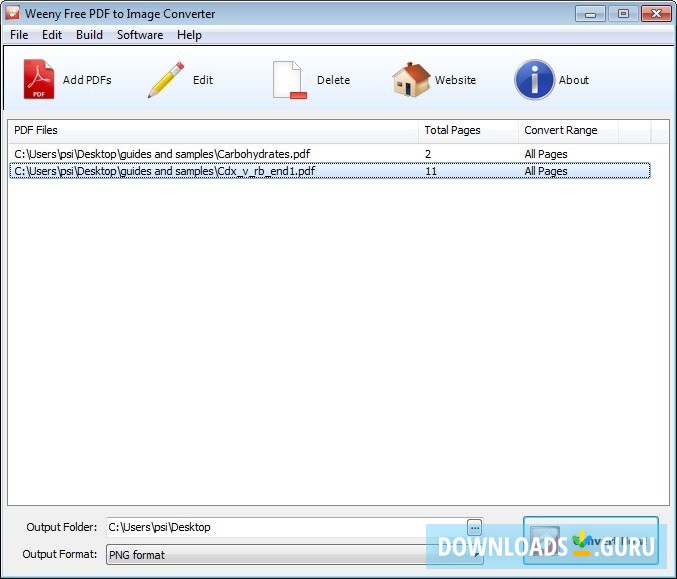The width and height of the screenshot is (677, 579).
Task: Open the Help menu
Action: pyautogui.click(x=189, y=35)
